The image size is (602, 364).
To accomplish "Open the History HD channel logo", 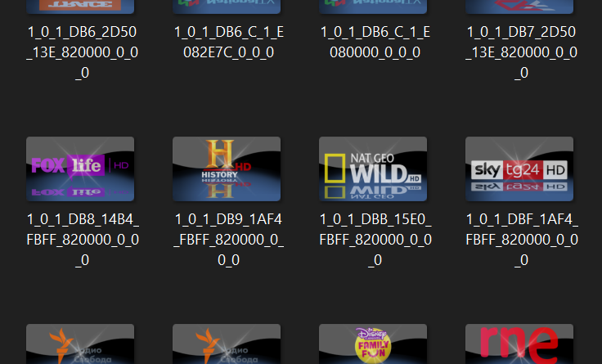I will (227, 169).
